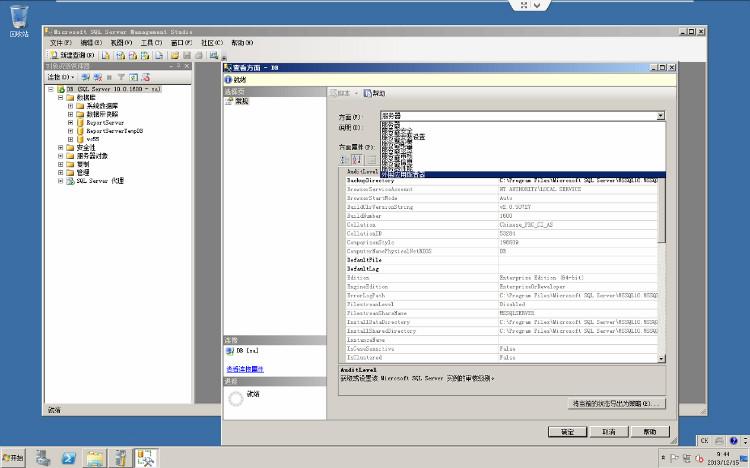Click the 取消 (Cancel) button

coord(608,432)
